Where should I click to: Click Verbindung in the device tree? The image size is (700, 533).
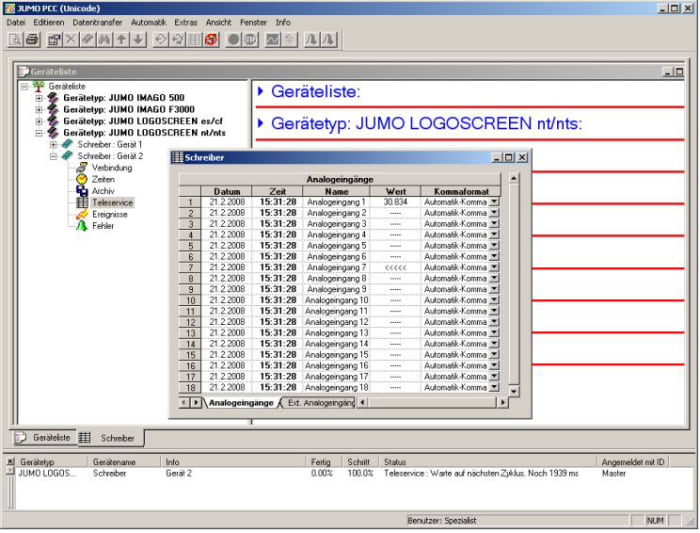[x=111, y=167]
